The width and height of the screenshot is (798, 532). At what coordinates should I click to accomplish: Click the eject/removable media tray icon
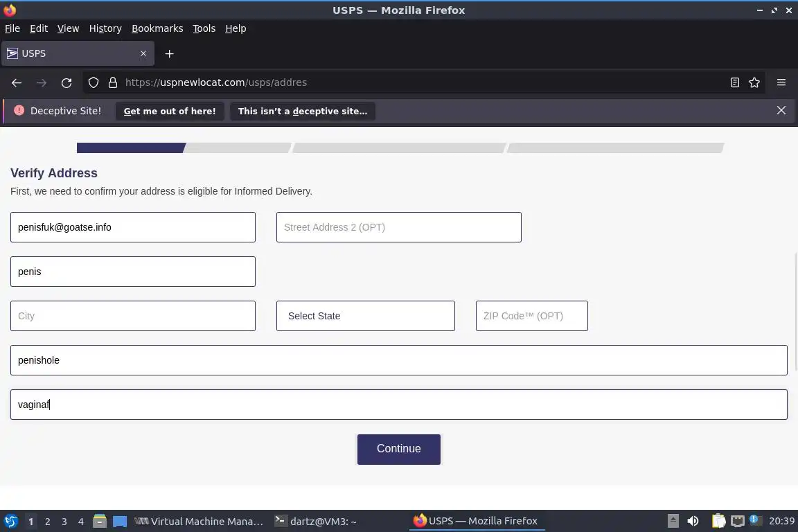(x=673, y=521)
